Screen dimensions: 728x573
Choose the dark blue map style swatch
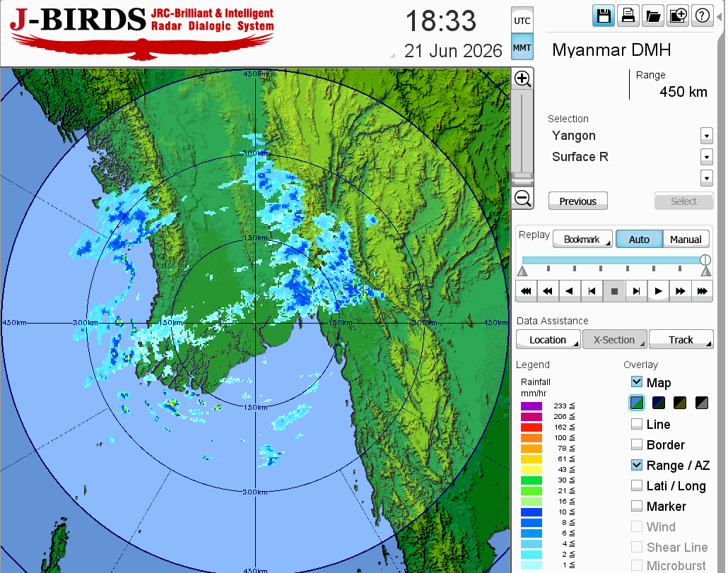(658, 403)
